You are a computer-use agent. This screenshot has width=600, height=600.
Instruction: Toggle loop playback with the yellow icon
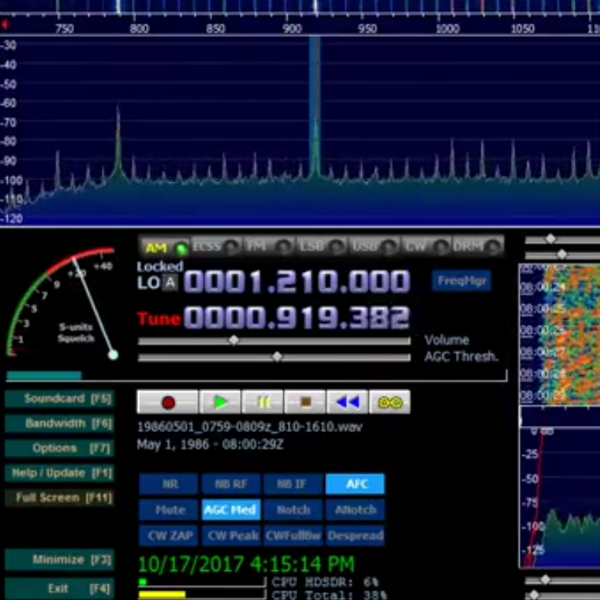[x=389, y=402]
